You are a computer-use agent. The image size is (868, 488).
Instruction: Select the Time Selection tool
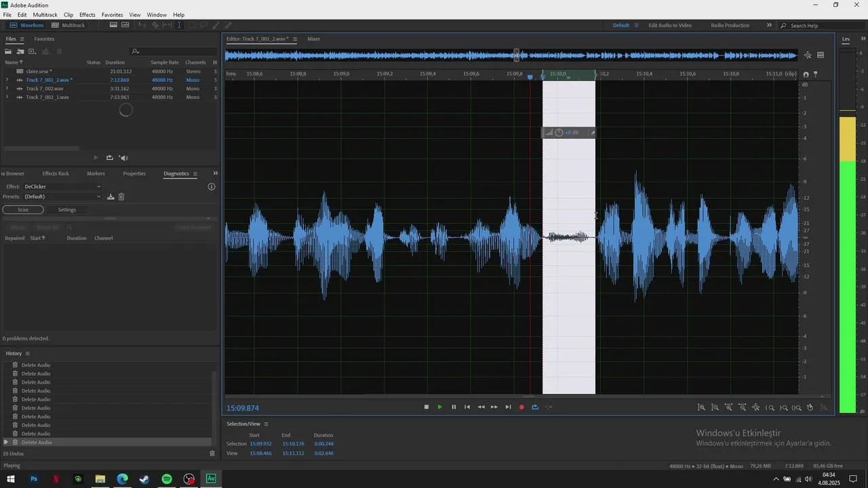click(179, 25)
